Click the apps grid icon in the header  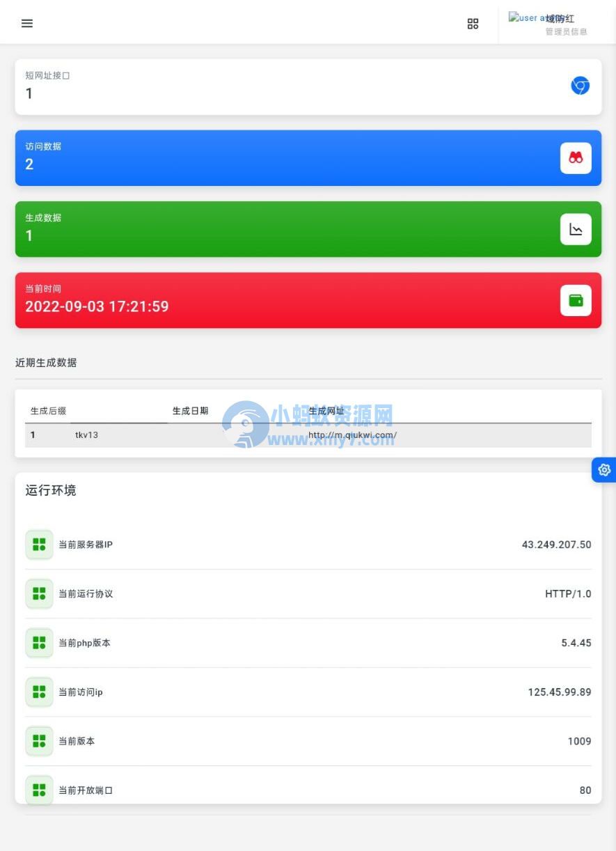click(473, 23)
